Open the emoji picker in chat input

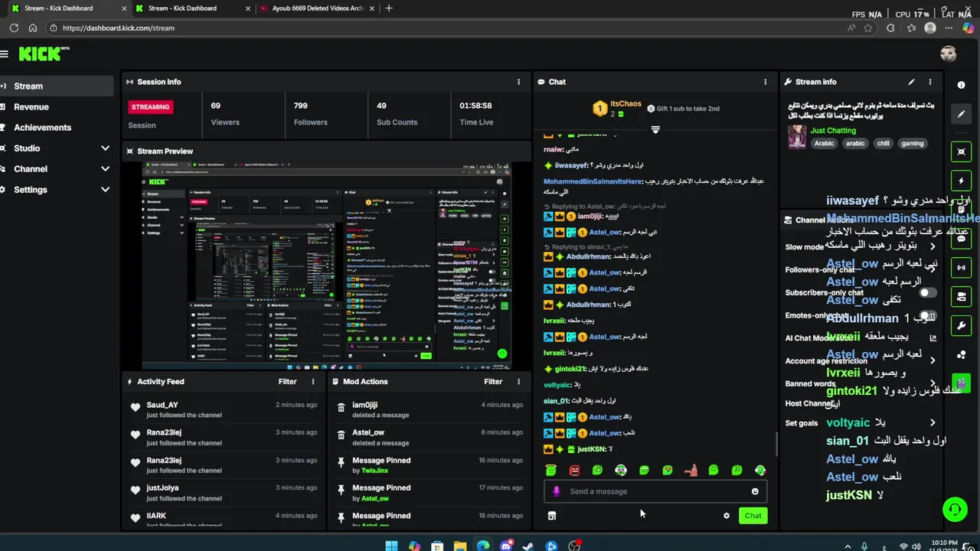pos(755,491)
